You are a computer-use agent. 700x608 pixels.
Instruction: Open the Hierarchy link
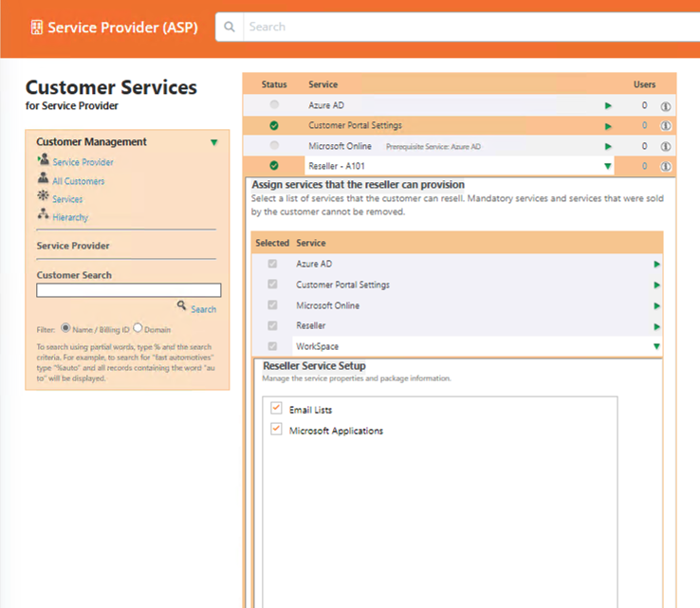[70, 217]
